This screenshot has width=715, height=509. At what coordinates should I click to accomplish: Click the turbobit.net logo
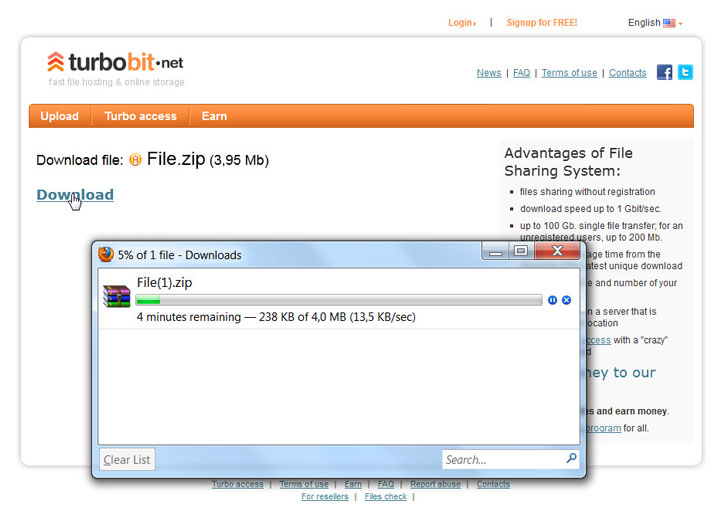tap(115, 62)
